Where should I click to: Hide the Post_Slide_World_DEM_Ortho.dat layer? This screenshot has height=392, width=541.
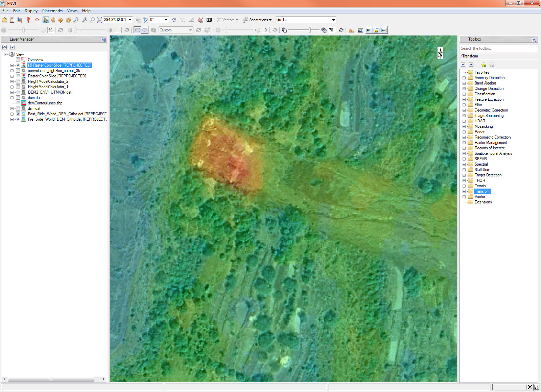tap(18, 114)
